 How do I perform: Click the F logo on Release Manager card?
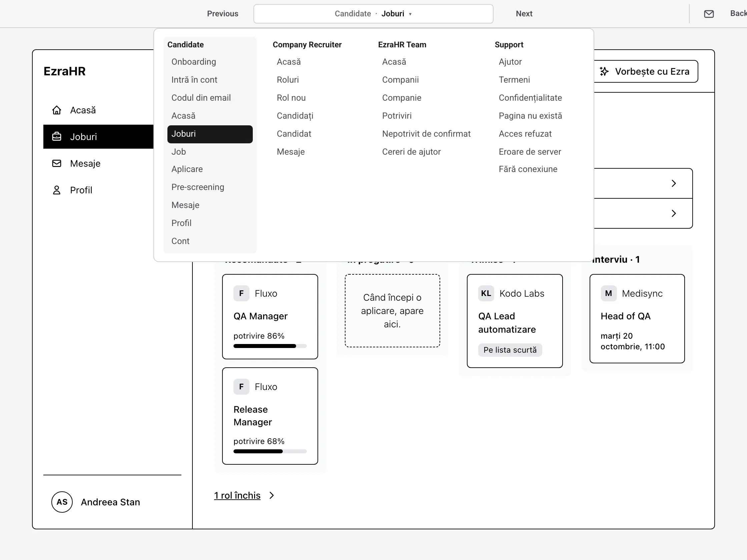coord(241,386)
